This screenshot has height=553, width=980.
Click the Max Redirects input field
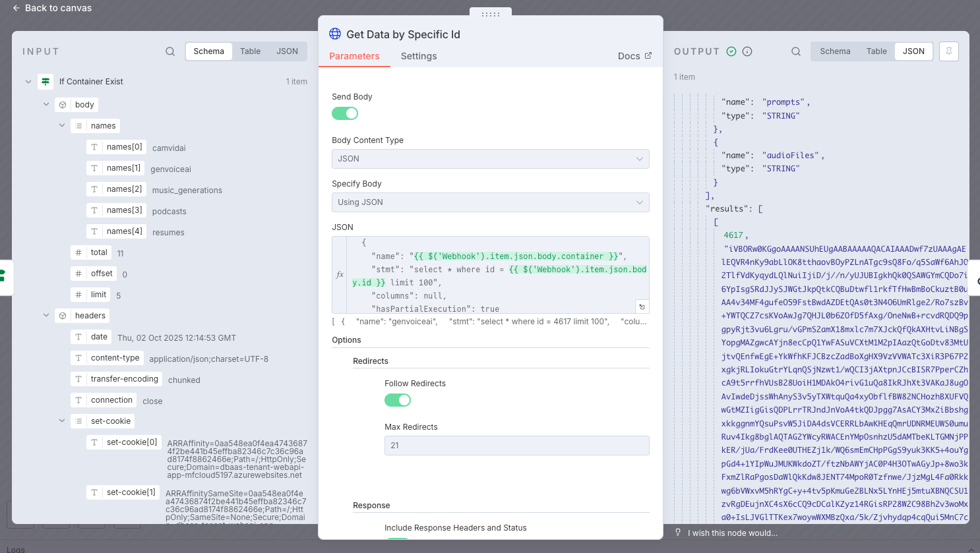517,446
